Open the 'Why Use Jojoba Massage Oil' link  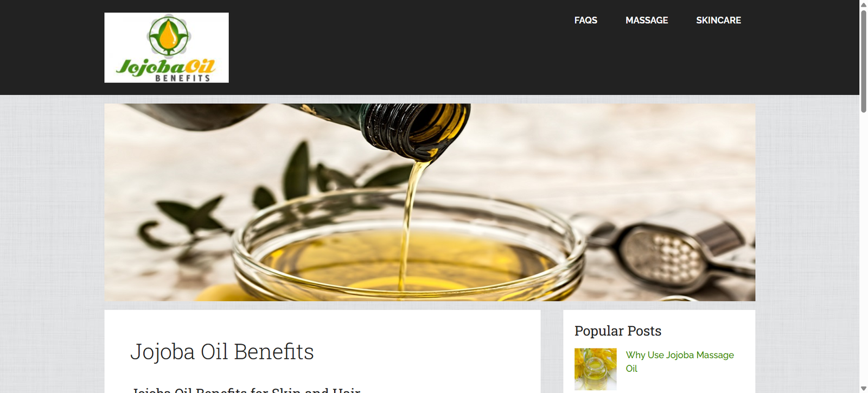[x=680, y=362]
